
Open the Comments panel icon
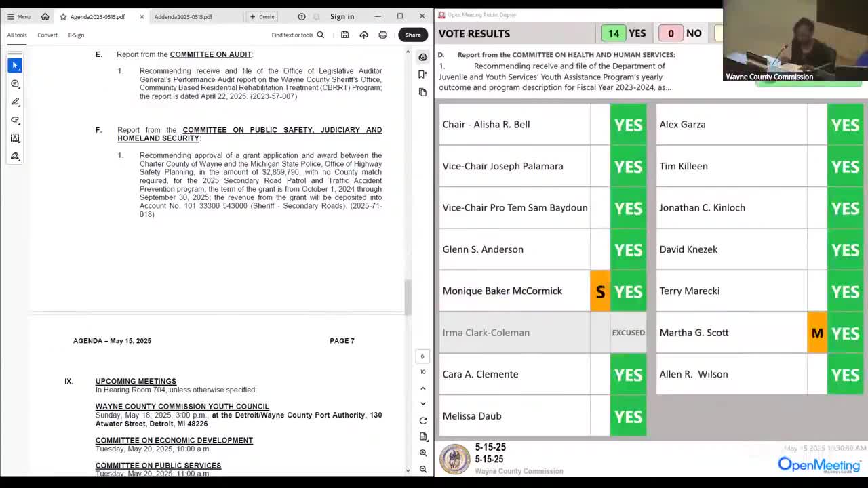pyautogui.click(x=422, y=57)
